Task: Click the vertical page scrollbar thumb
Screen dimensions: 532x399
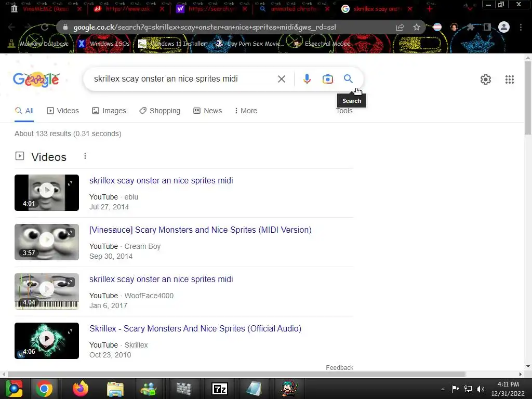Action: click(528, 98)
